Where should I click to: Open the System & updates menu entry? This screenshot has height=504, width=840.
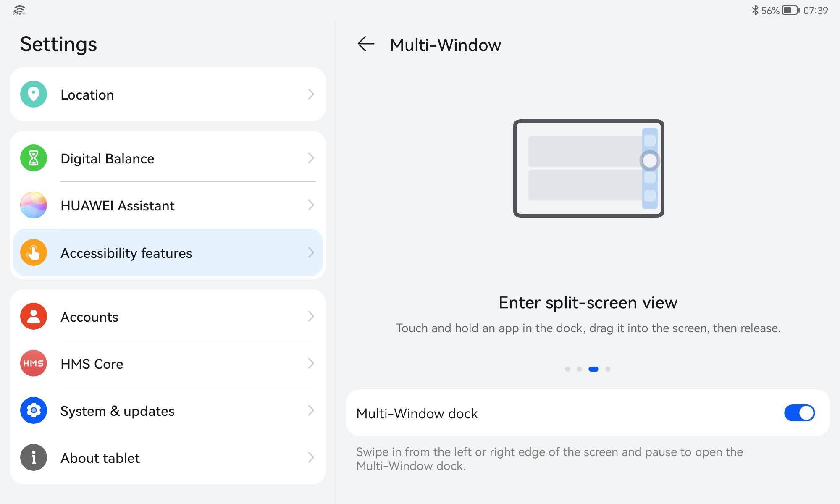(x=118, y=411)
